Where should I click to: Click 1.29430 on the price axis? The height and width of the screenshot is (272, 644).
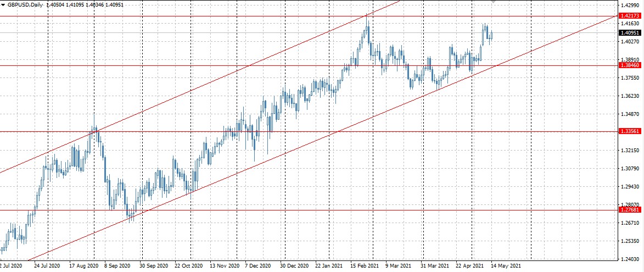(x=630, y=186)
